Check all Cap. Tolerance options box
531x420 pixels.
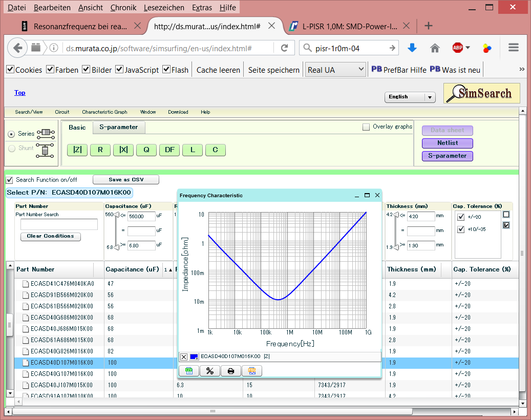tap(506, 225)
